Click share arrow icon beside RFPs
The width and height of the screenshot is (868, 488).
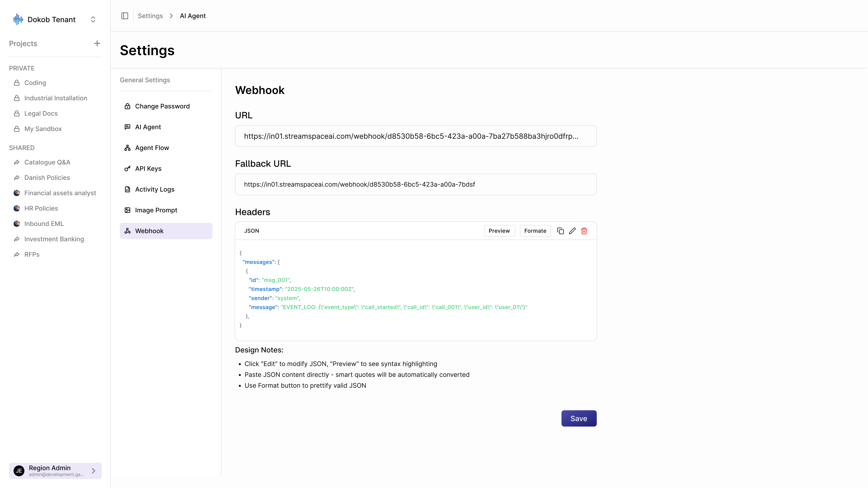[x=17, y=254]
